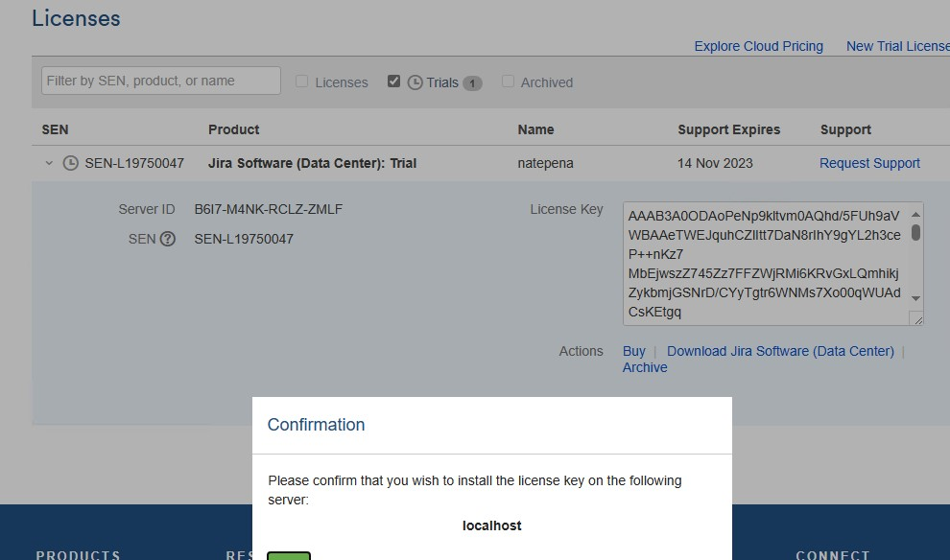Click the clock icon beside the Trials filter
Viewport: 950px width, 560px height.
click(413, 82)
